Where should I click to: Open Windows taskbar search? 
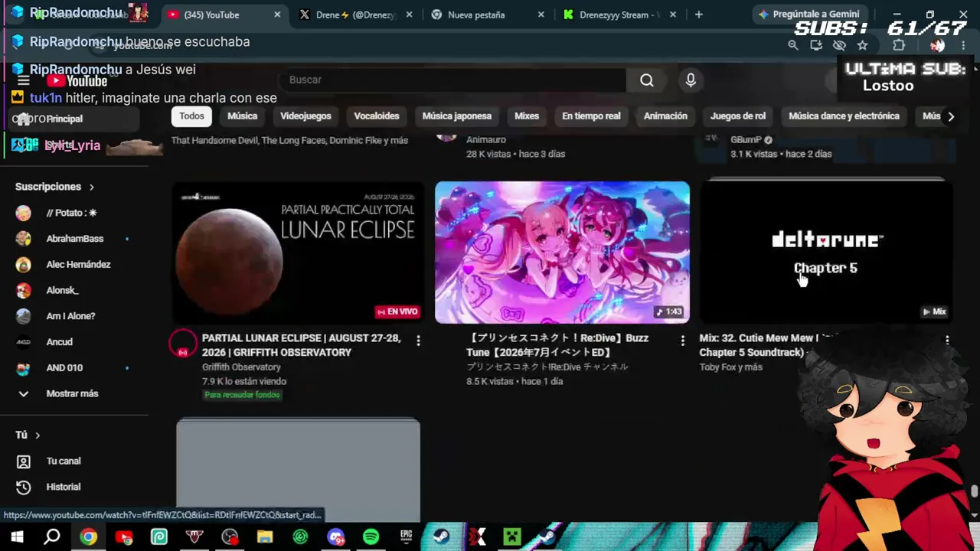52,537
